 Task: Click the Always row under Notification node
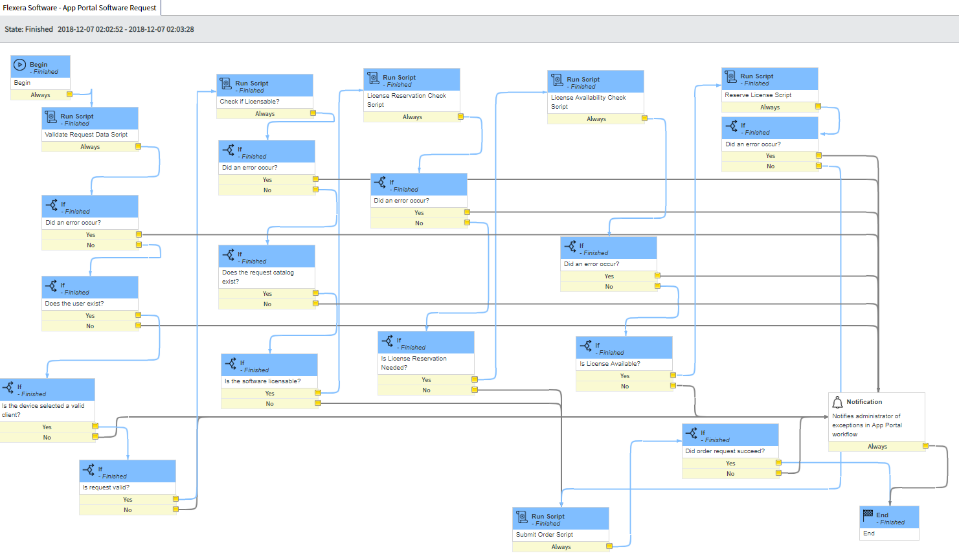pyautogui.click(x=877, y=446)
